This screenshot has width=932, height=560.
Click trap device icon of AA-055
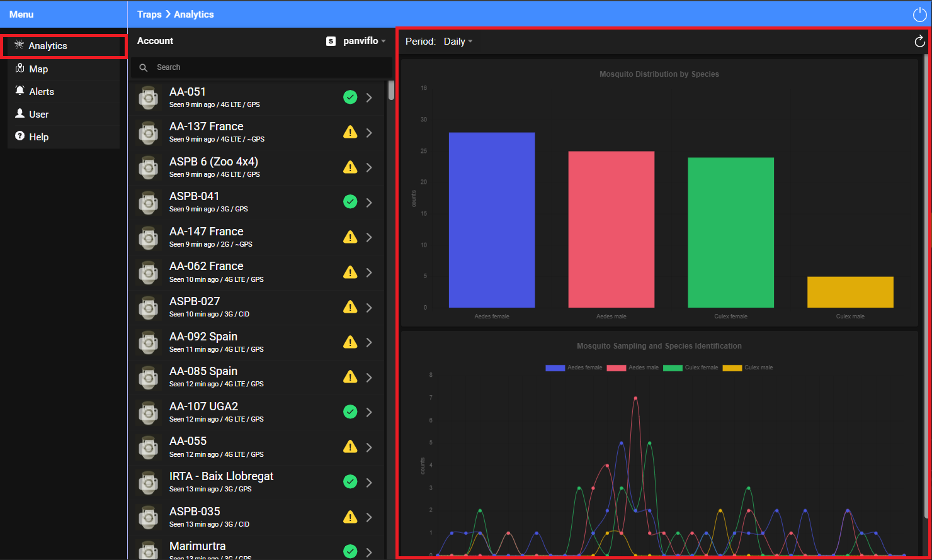[x=149, y=447]
